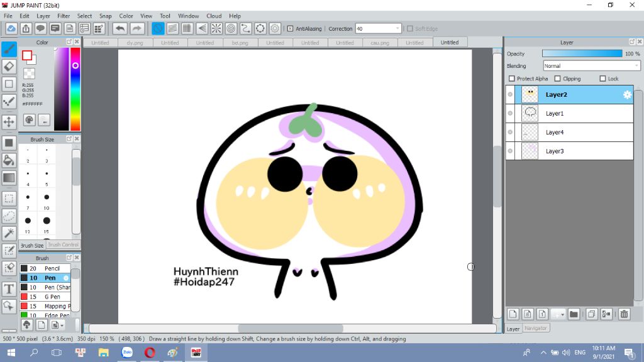Select the Layer1 row

[570, 113]
